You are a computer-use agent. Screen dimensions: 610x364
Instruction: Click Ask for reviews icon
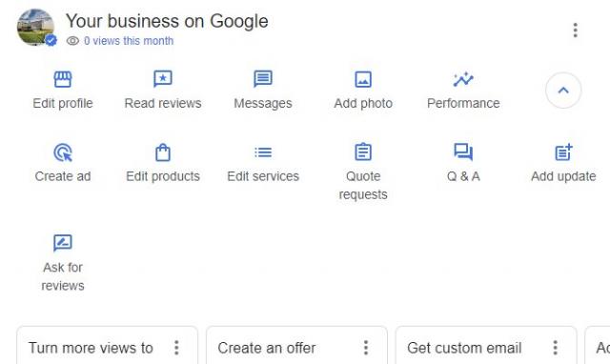[63, 243]
